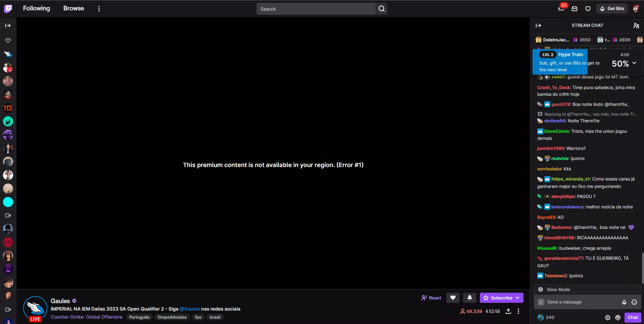
Task: Open the chat settings gear
Action: point(607,318)
